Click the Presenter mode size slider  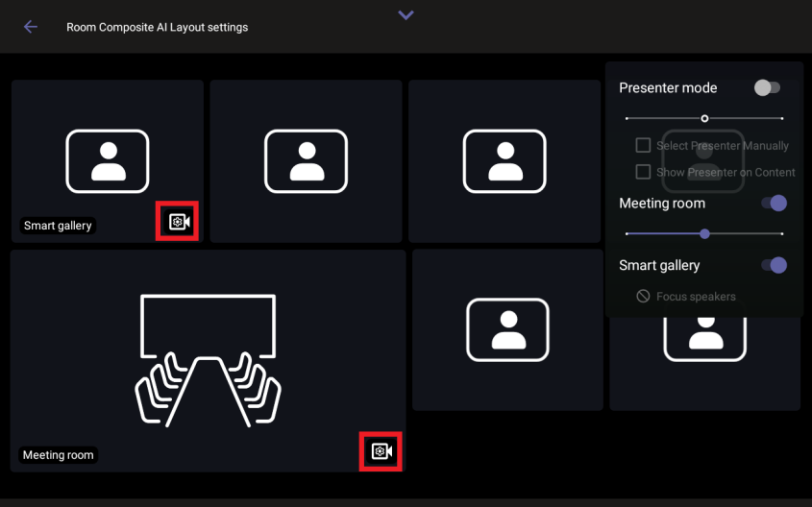(x=704, y=118)
